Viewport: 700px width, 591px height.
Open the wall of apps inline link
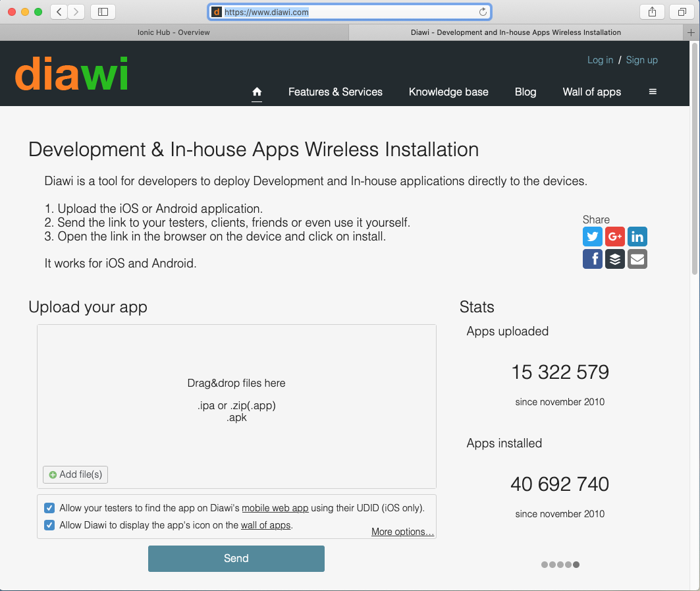click(265, 525)
